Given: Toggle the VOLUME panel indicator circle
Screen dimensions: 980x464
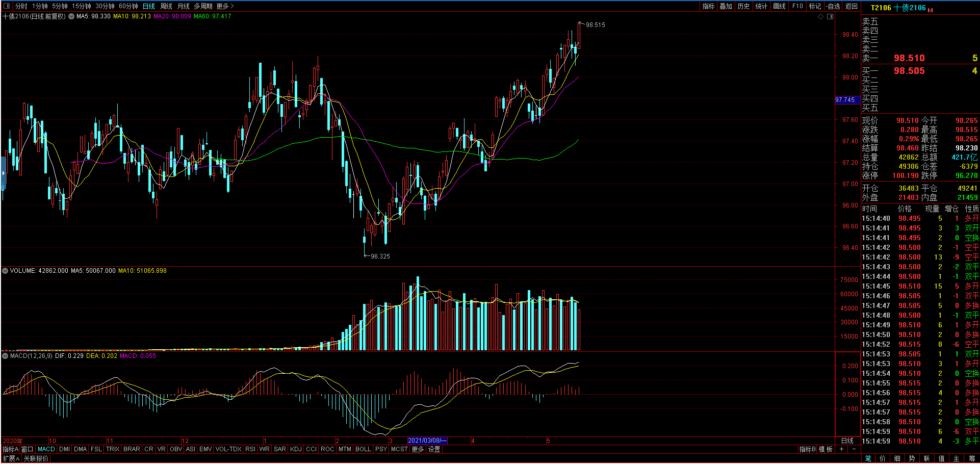Looking at the screenshot, I should click(5, 271).
